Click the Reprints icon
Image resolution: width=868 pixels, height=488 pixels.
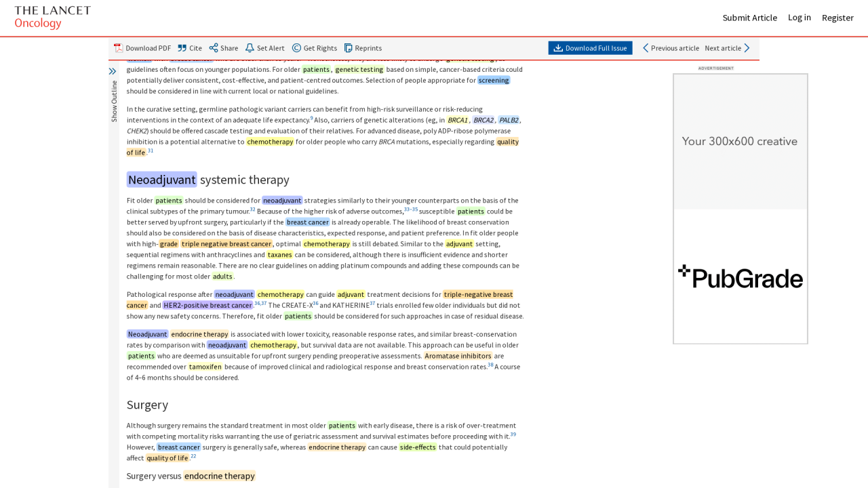[348, 48]
